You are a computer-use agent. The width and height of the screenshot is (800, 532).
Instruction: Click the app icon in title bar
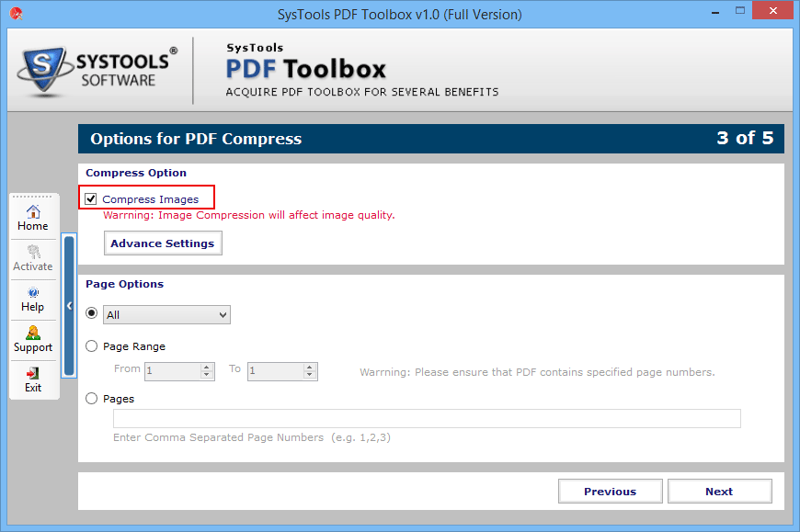(17, 14)
